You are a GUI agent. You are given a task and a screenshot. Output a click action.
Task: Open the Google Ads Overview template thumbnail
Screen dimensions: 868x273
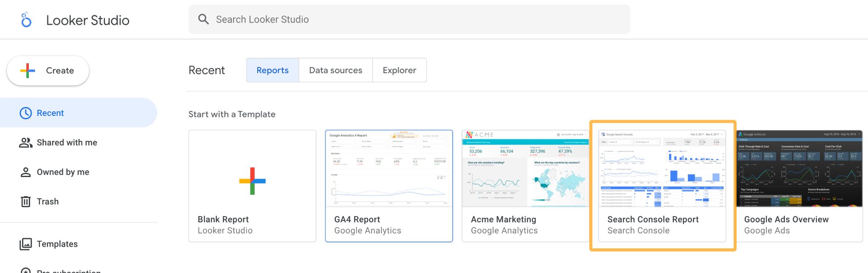coord(799,169)
